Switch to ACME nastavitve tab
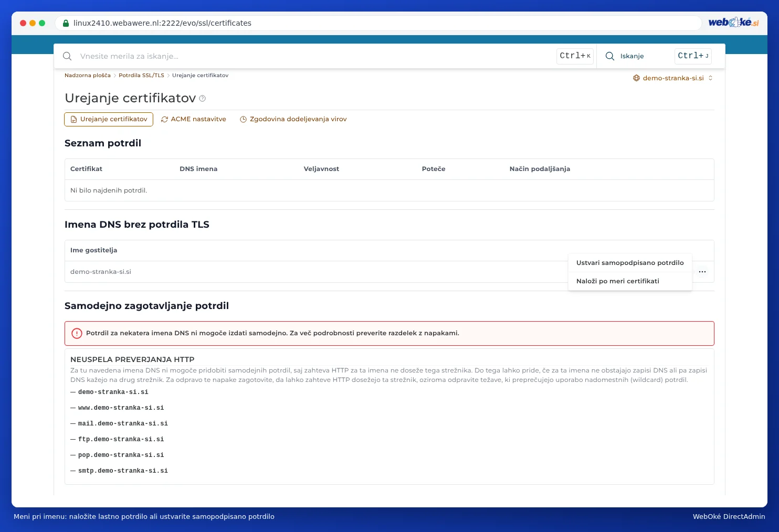 click(194, 119)
